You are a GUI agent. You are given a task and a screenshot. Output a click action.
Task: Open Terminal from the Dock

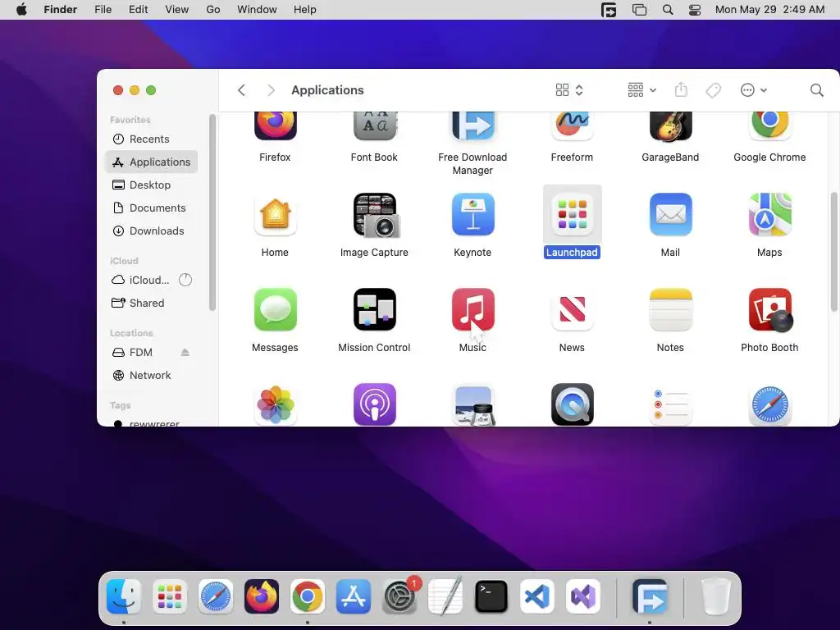point(491,596)
